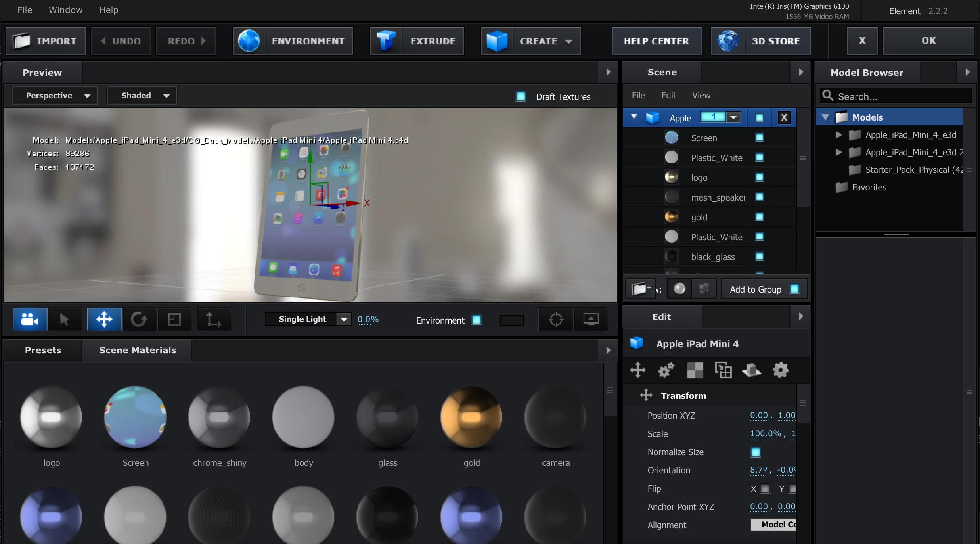Click the scale tool square icon

coord(174,319)
